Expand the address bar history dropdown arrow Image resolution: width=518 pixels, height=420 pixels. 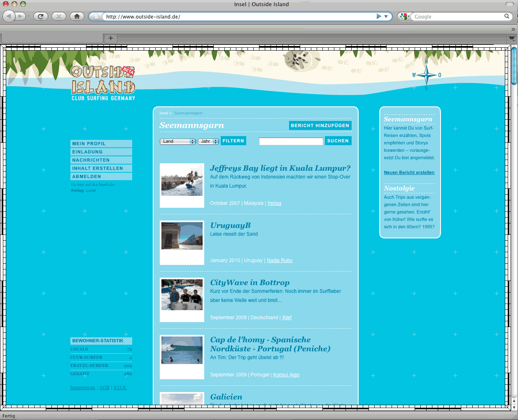click(386, 16)
